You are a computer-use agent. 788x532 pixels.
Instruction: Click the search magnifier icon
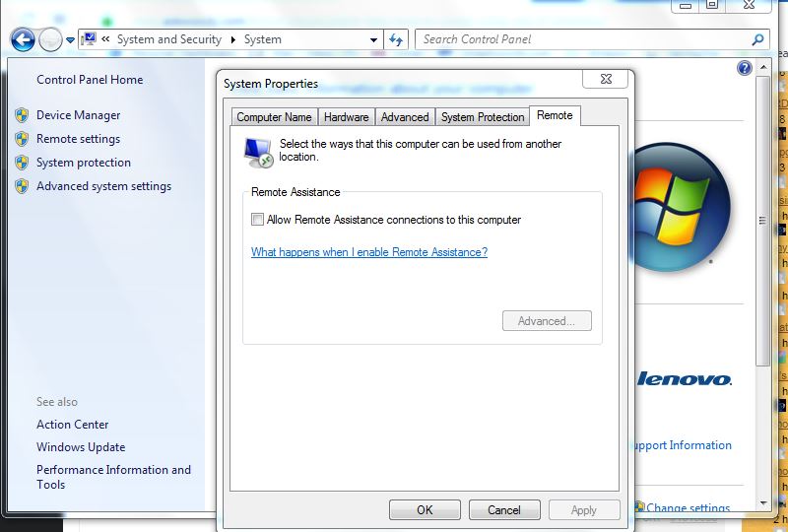point(757,39)
